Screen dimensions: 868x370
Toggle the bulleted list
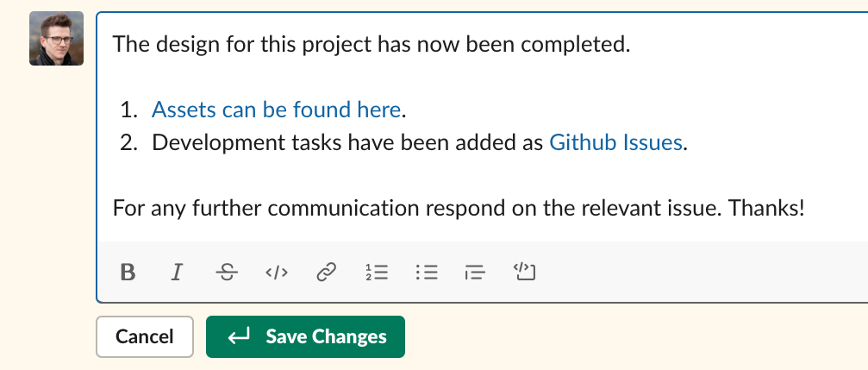pyautogui.click(x=427, y=272)
